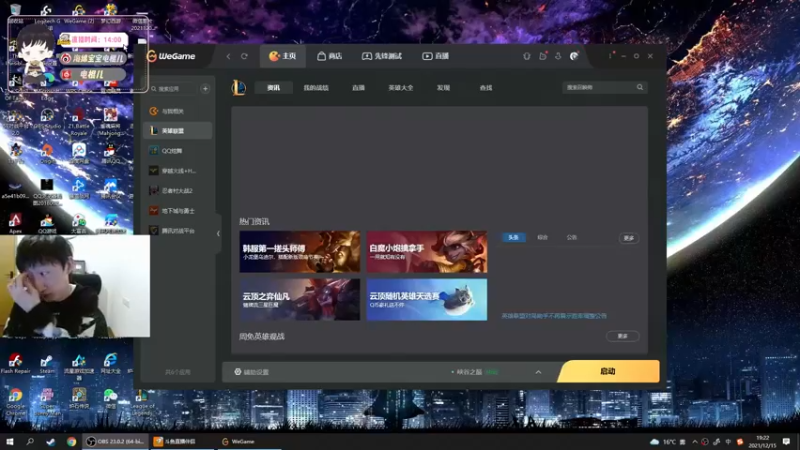Screen dimensions: 800x450
Task: Select 地下城与勇士 in the sidebar
Action: tap(177, 211)
